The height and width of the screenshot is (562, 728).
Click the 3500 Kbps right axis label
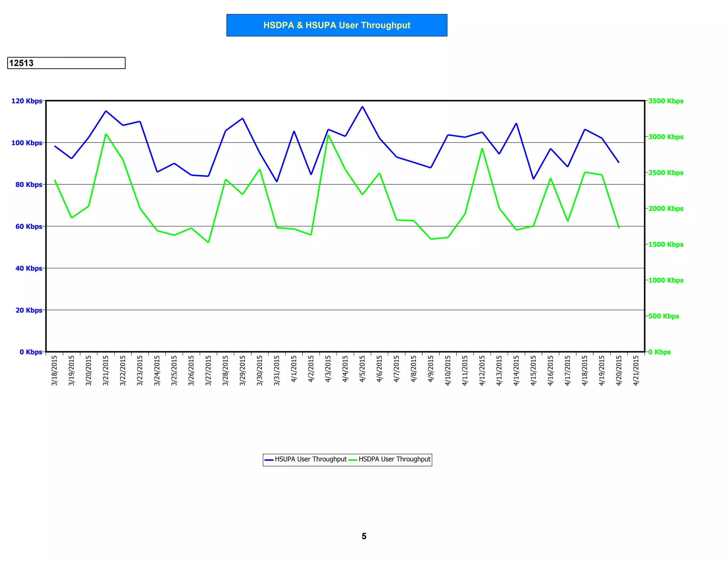click(x=666, y=101)
